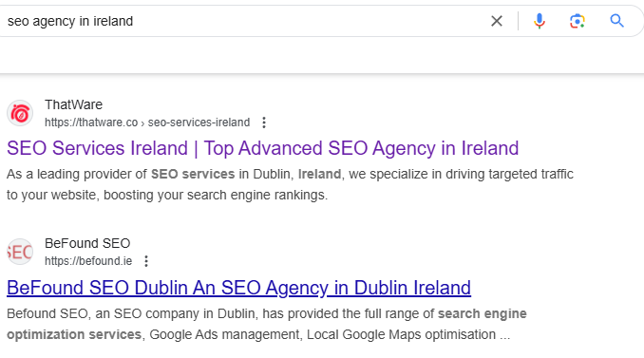This screenshot has height=358, width=644.
Task: Open Google Lens image search
Action: [578, 21]
